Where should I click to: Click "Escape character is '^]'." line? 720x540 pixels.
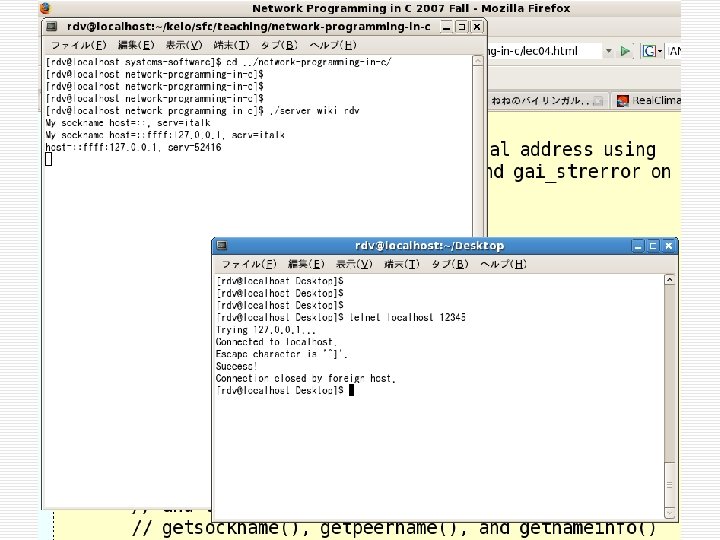[281, 354]
